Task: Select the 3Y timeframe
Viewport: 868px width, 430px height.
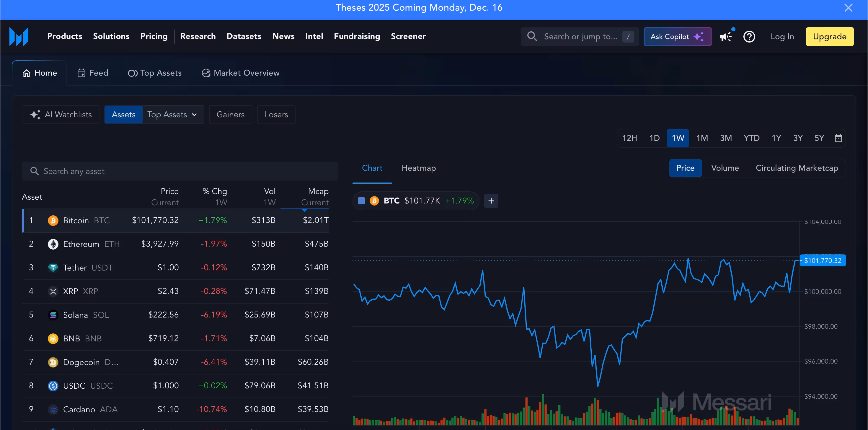Action: coord(797,138)
